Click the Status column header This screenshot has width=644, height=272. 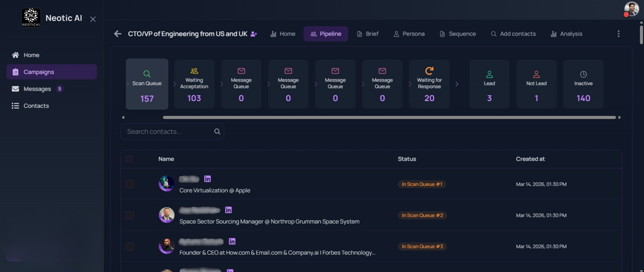tap(407, 159)
